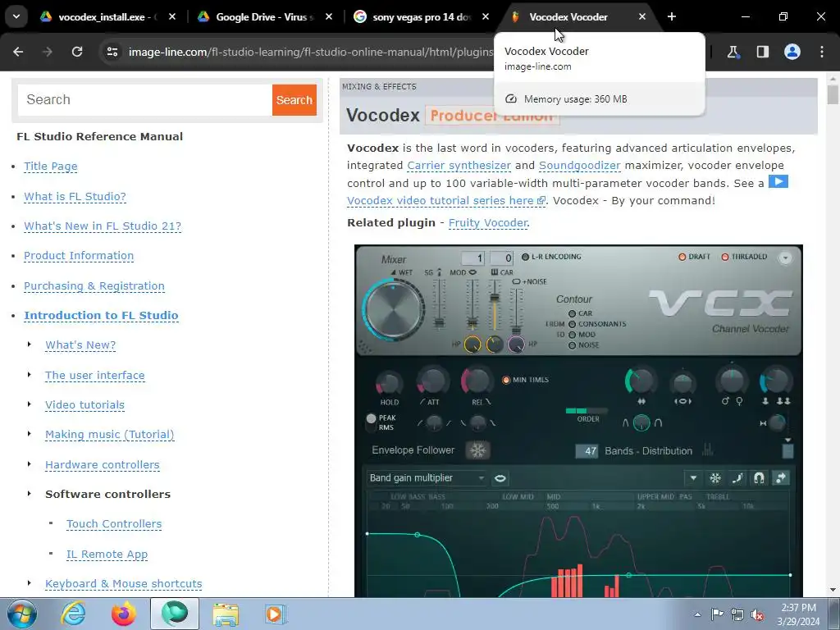Launch Firefox from taskbar
Viewport: 840px width, 630px height.
coord(124,614)
